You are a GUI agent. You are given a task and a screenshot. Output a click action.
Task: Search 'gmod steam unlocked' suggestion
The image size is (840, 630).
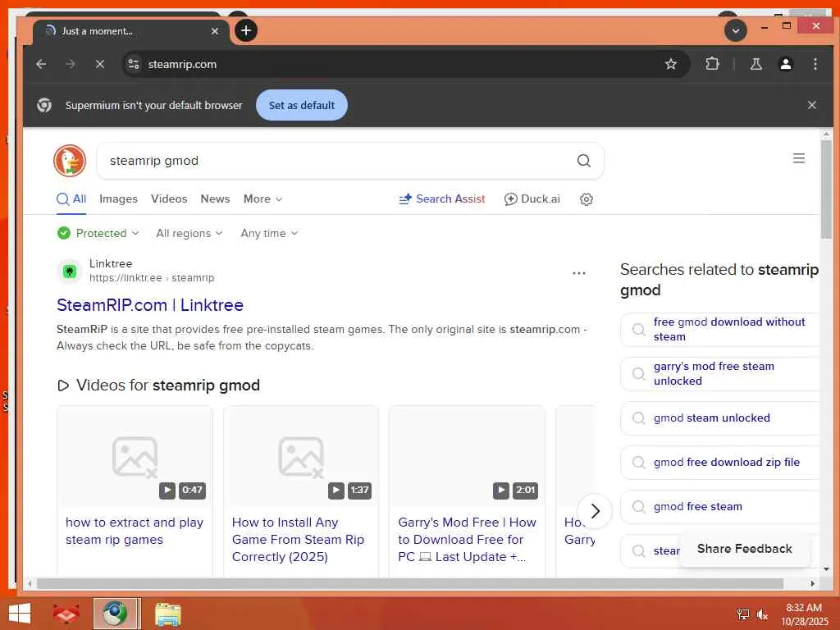click(720, 418)
